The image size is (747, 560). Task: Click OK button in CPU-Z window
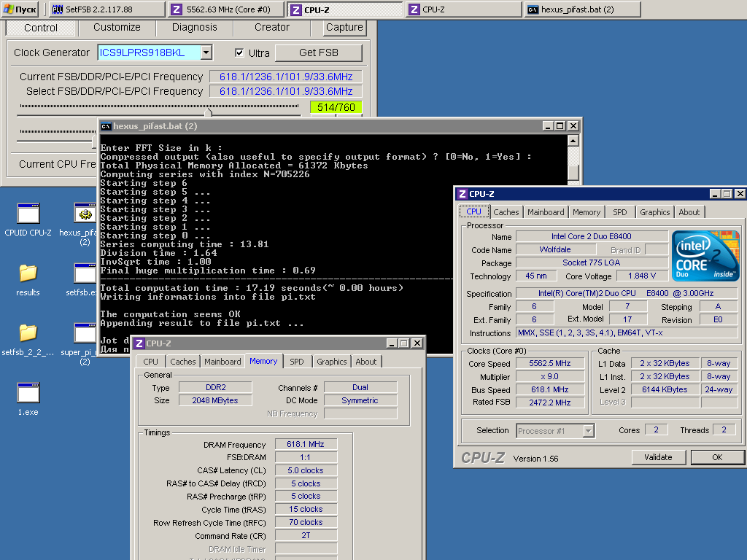(x=717, y=457)
